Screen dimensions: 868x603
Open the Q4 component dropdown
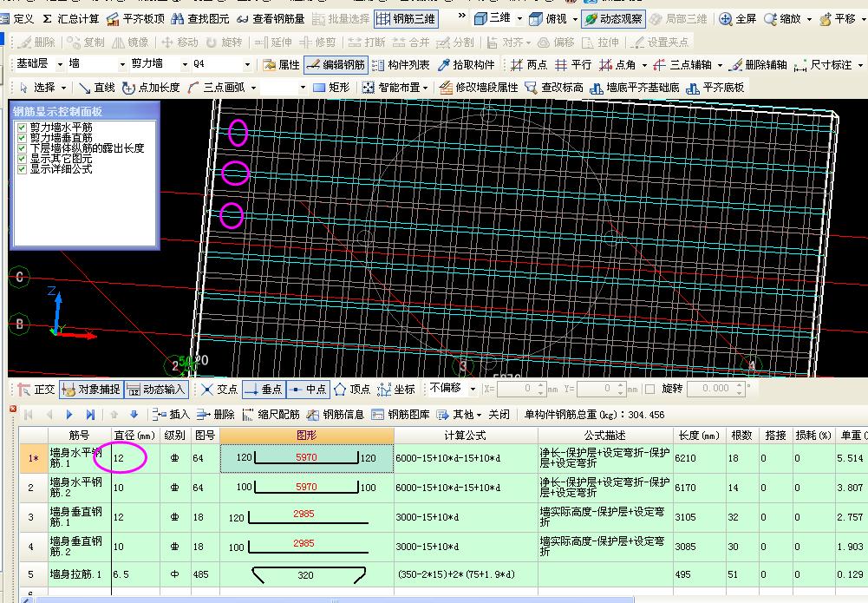pyautogui.click(x=247, y=65)
